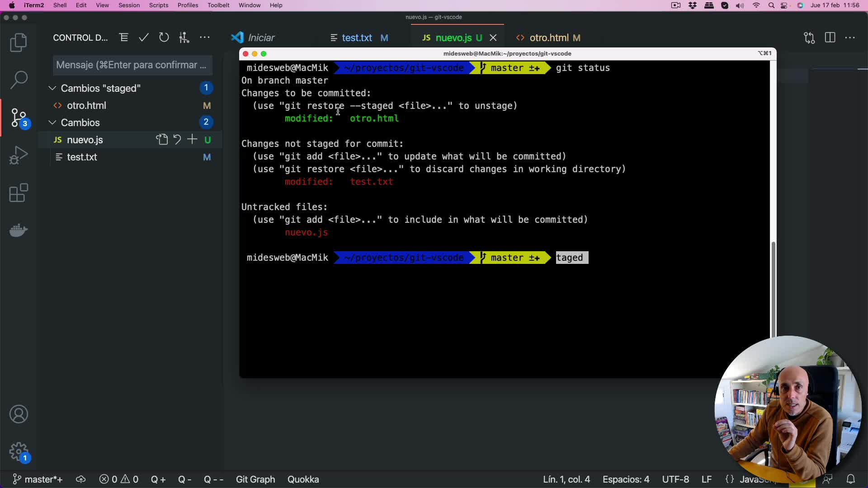Refresh the source control changes
868x488 pixels.
(x=164, y=38)
